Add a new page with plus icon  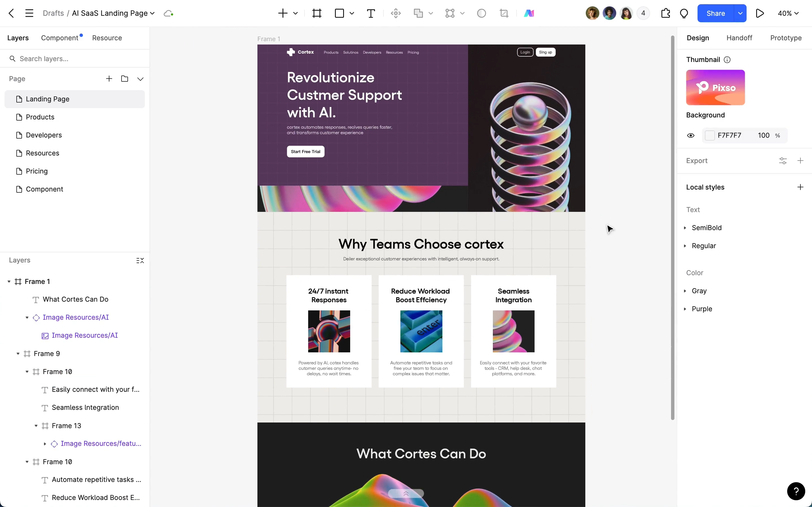(x=109, y=79)
